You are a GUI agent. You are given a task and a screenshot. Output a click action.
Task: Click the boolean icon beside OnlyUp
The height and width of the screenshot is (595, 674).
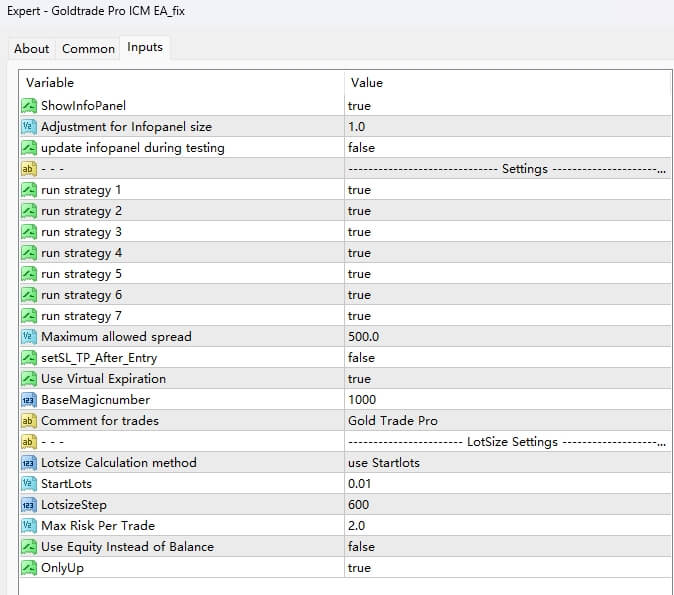click(x=28, y=568)
